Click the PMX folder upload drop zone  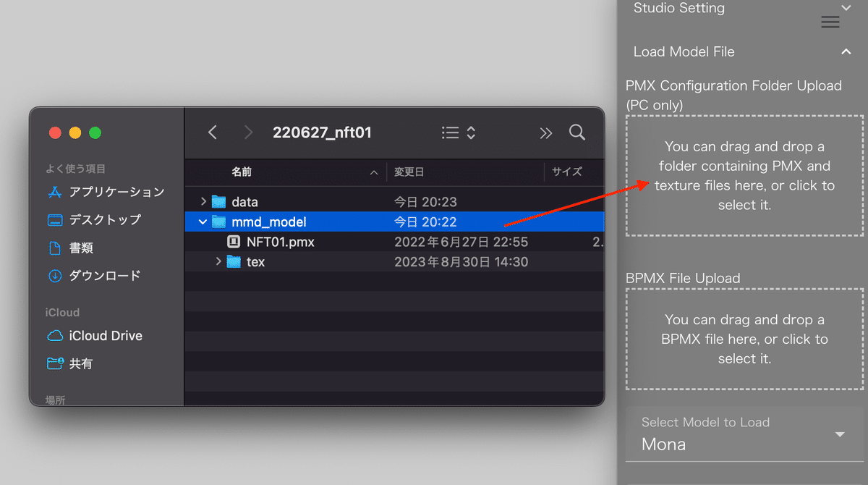click(x=744, y=175)
